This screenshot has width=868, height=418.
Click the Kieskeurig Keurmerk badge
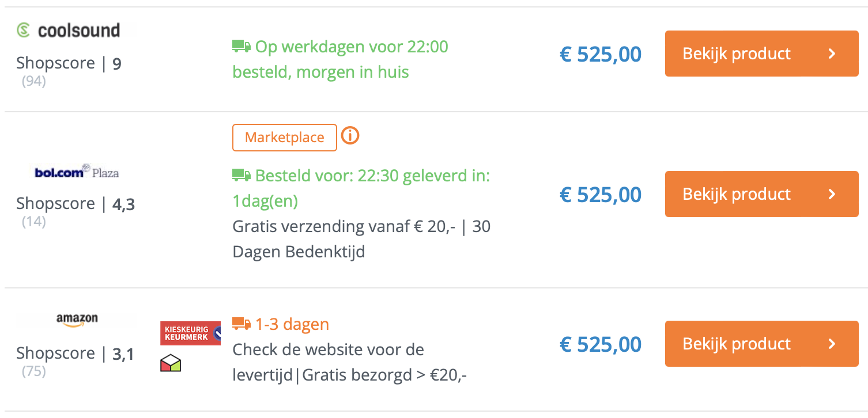tap(190, 333)
